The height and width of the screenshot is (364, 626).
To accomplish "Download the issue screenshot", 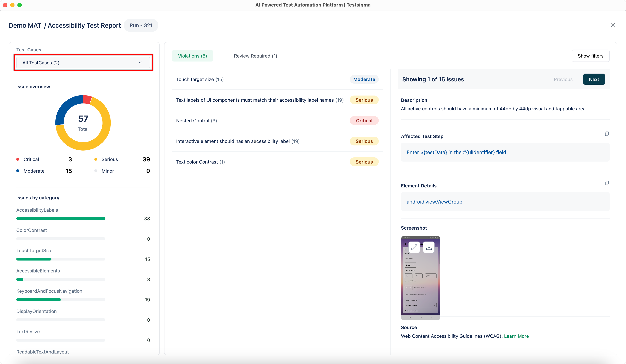I will coord(428,247).
